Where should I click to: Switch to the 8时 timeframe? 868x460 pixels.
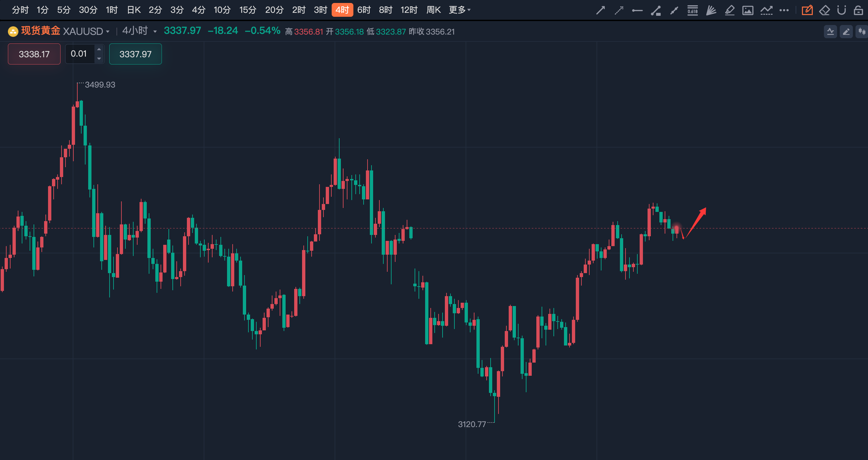(386, 10)
